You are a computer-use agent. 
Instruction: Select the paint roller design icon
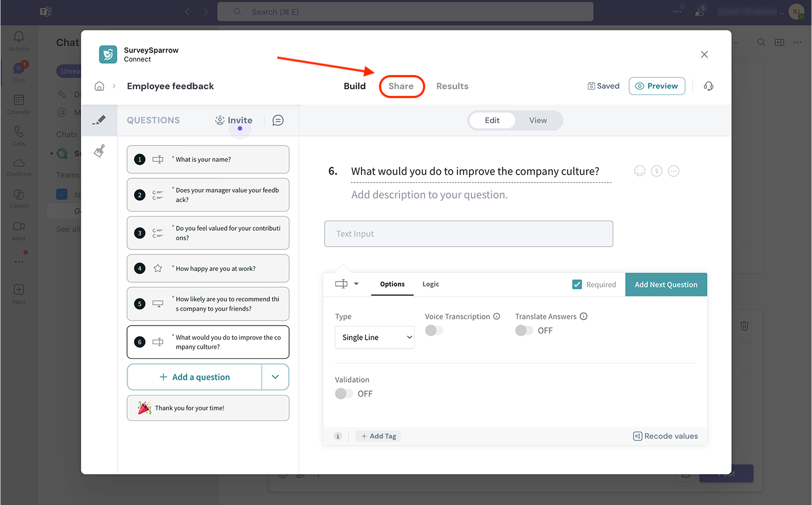coord(99,151)
